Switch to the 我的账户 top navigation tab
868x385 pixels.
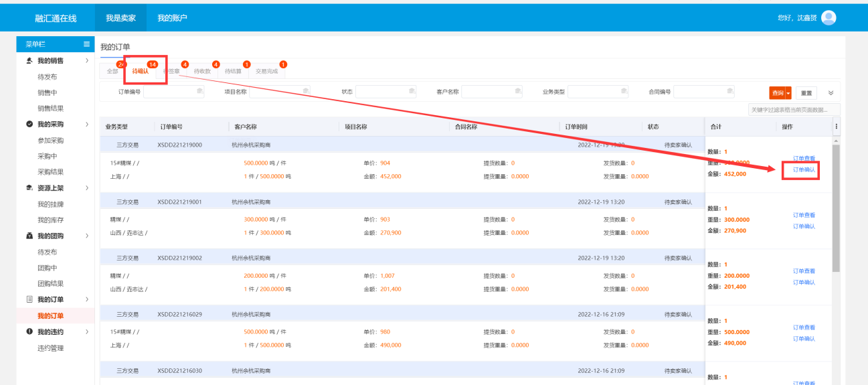(172, 18)
